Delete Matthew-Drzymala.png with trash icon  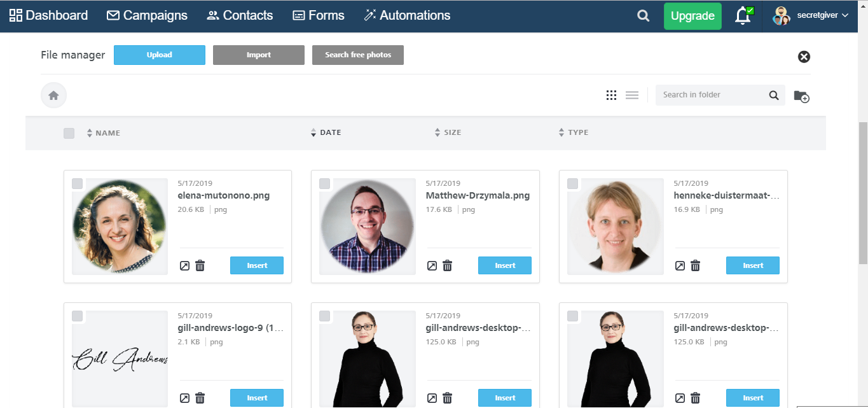(x=448, y=265)
